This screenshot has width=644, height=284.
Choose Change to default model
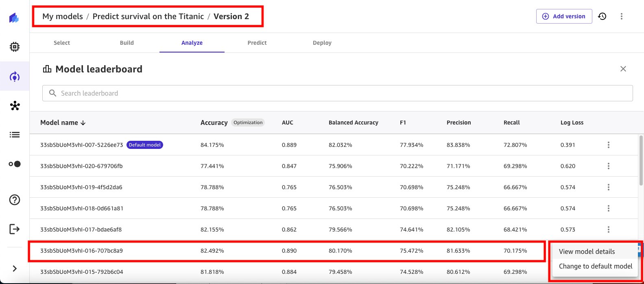595,266
